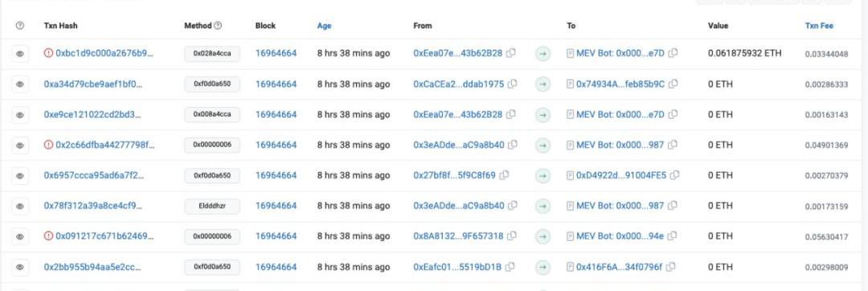The height and width of the screenshot is (291, 868).
Task: Toggle eye preview for 0xa34d79cbe9aef1bf0 transaction
Action: pos(20,84)
